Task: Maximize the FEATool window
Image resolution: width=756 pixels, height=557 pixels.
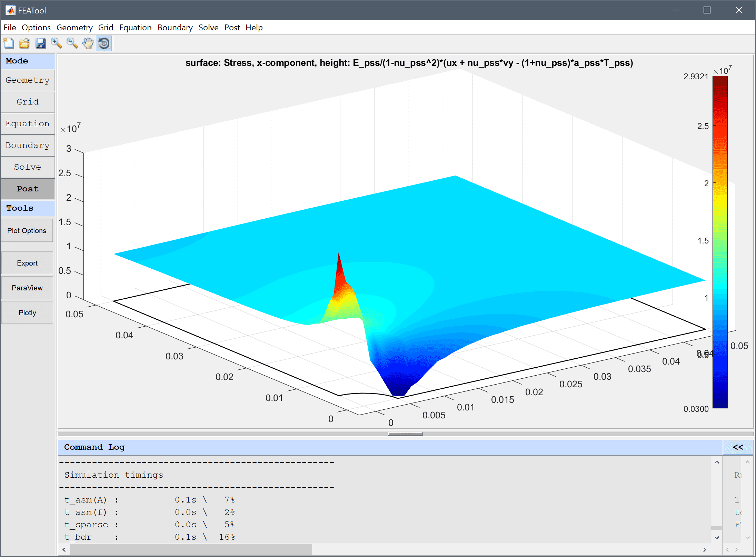Action: (707, 10)
